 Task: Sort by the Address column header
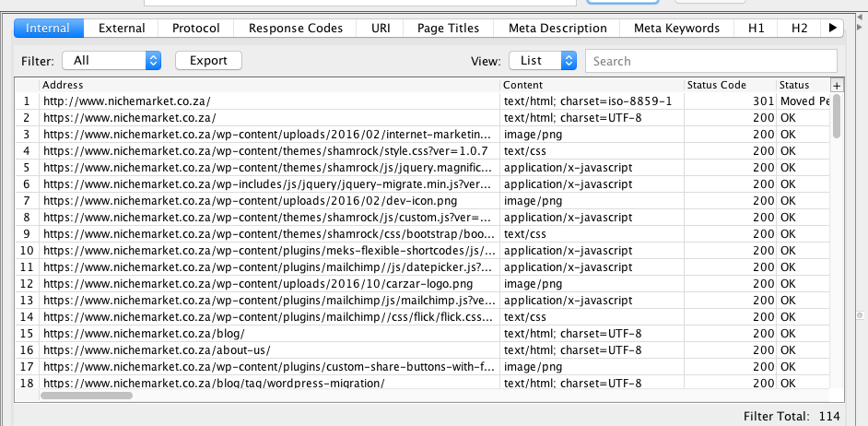270,86
